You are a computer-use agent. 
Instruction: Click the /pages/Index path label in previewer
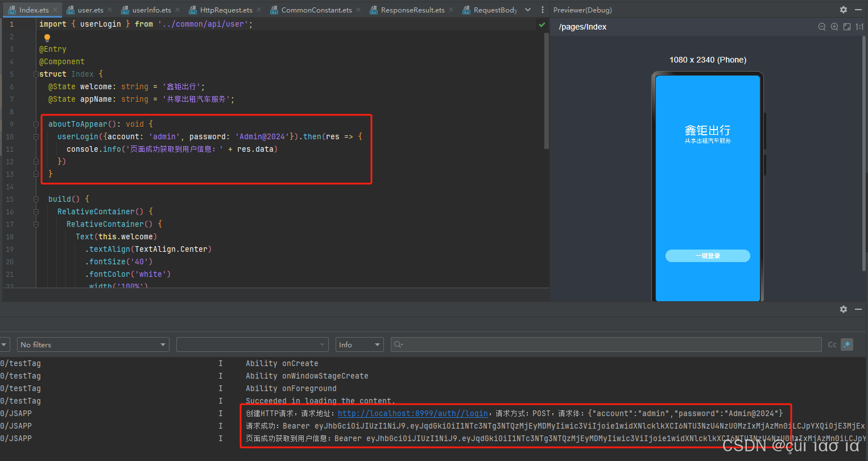582,27
